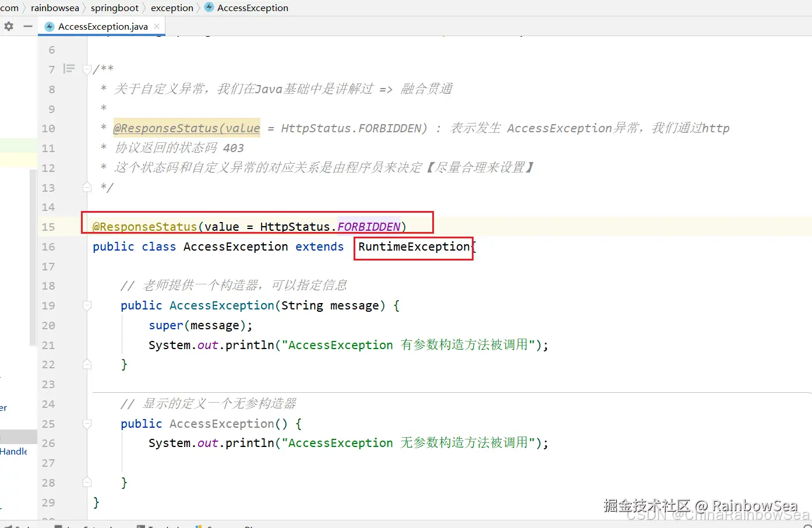This screenshot has width=812, height=528.
Task: Collapse the Javadoc comment fold at line 7
Action: [x=87, y=69]
